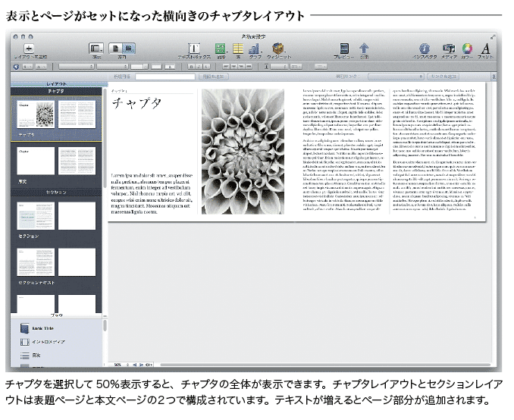The image size is (514, 420).
Task: Click the glossary new term input field
Action: point(165,77)
